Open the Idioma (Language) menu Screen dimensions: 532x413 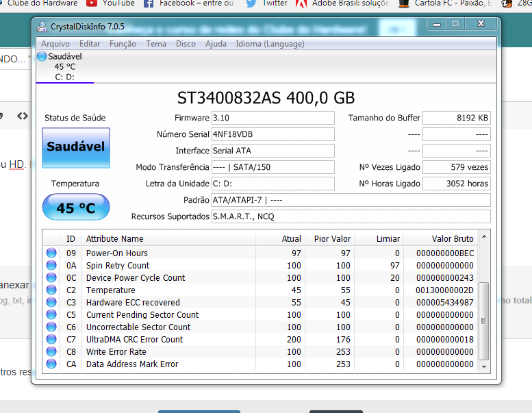click(x=270, y=44)
